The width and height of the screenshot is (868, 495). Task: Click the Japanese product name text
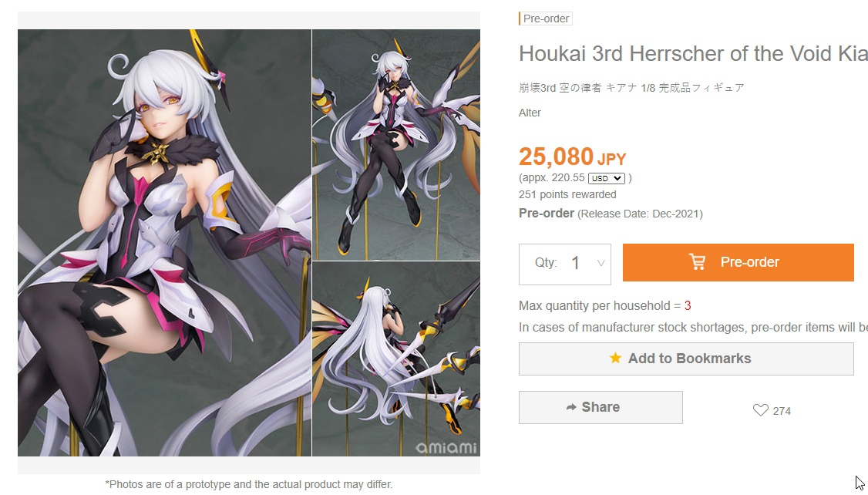(x=631, y=87)
